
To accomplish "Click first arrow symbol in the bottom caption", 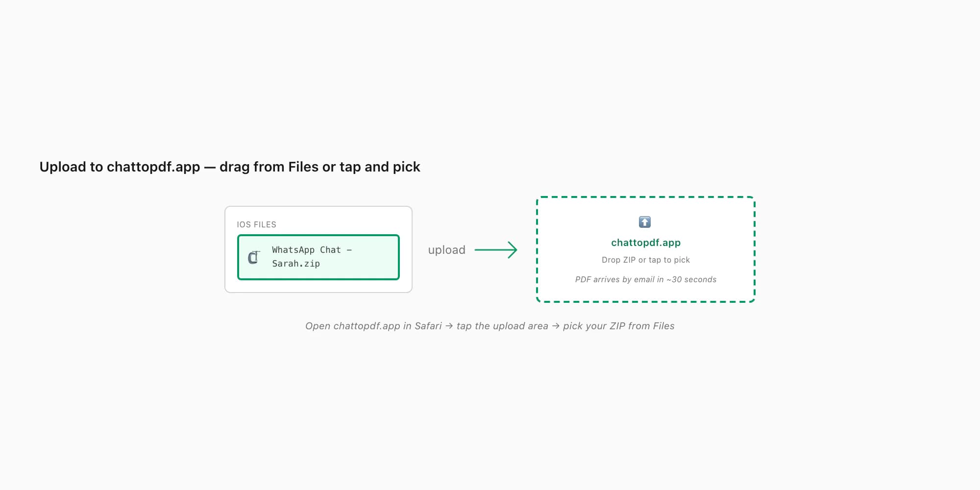I will (x=449, y=326).
